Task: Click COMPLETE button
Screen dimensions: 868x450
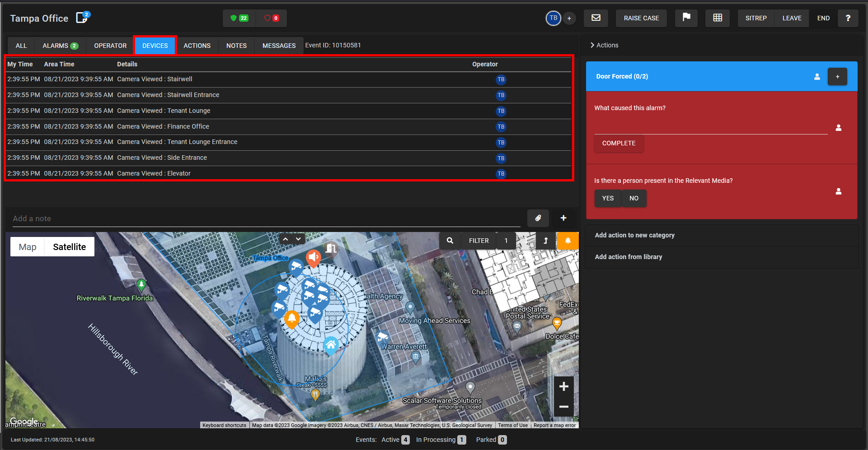Action: click(x=619, y=143)
